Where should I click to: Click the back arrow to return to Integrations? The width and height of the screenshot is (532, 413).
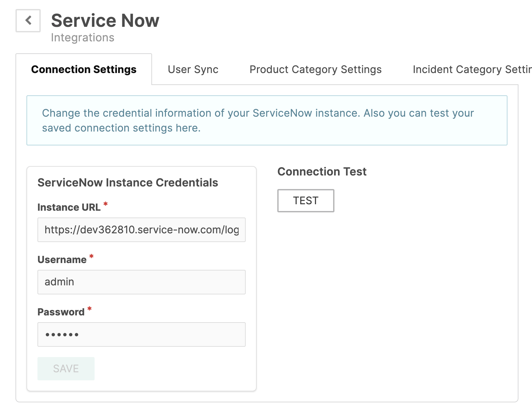coord(28,20)
